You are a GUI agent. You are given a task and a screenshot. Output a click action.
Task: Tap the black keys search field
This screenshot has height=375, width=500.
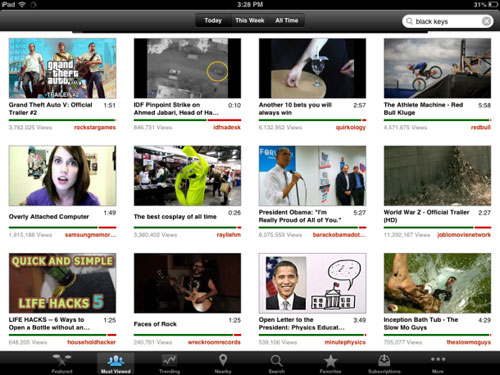[448, 21]
